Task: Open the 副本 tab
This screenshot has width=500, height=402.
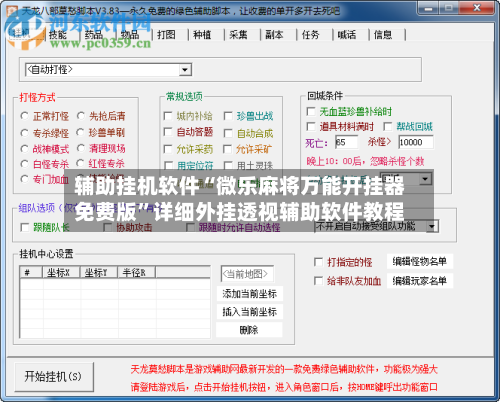Action: pyautogui.click(x=274, y=35)
